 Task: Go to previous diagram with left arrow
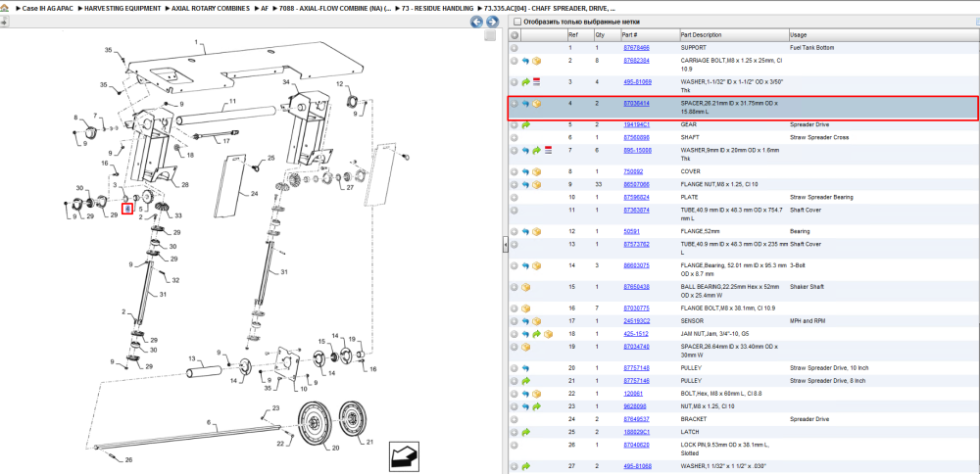[x=476, y=22]
